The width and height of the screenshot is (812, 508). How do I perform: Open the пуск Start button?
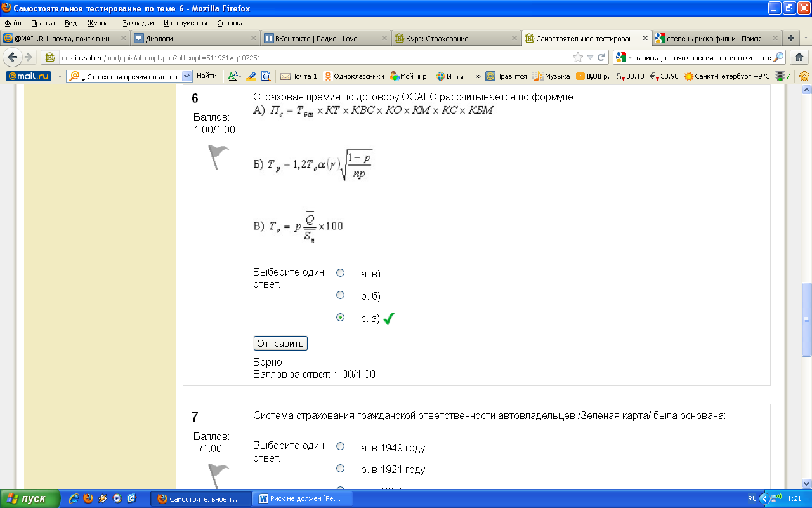point(30,498)
